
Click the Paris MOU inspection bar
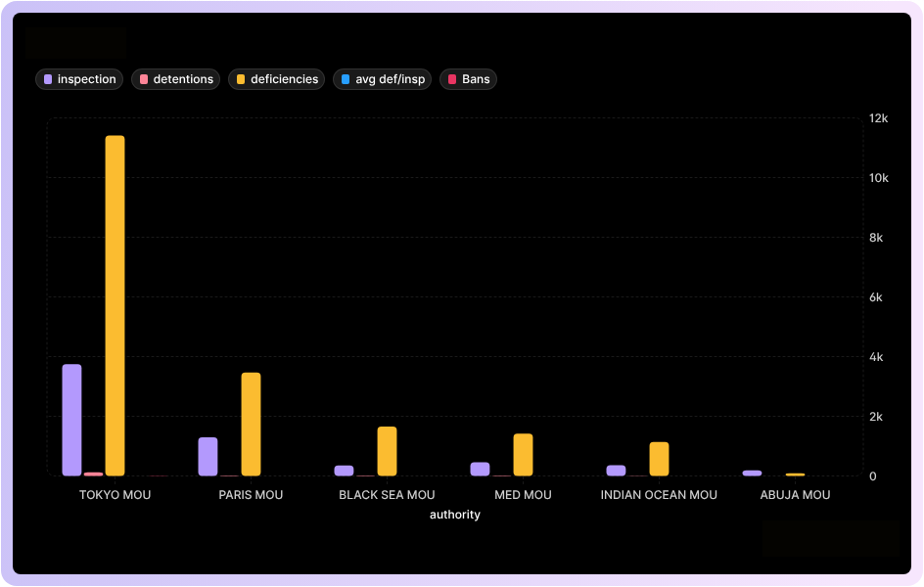coord(208,456)
